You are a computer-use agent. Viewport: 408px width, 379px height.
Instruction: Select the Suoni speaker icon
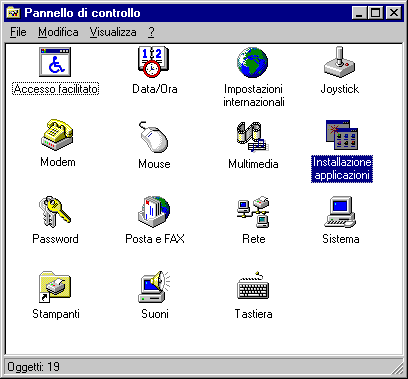154,287
